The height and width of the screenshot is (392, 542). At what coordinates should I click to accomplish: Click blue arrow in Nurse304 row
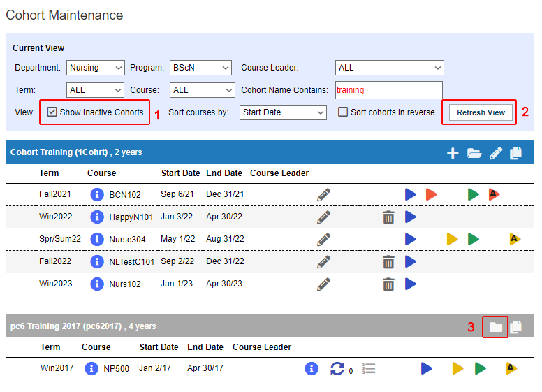click(410, 239)
